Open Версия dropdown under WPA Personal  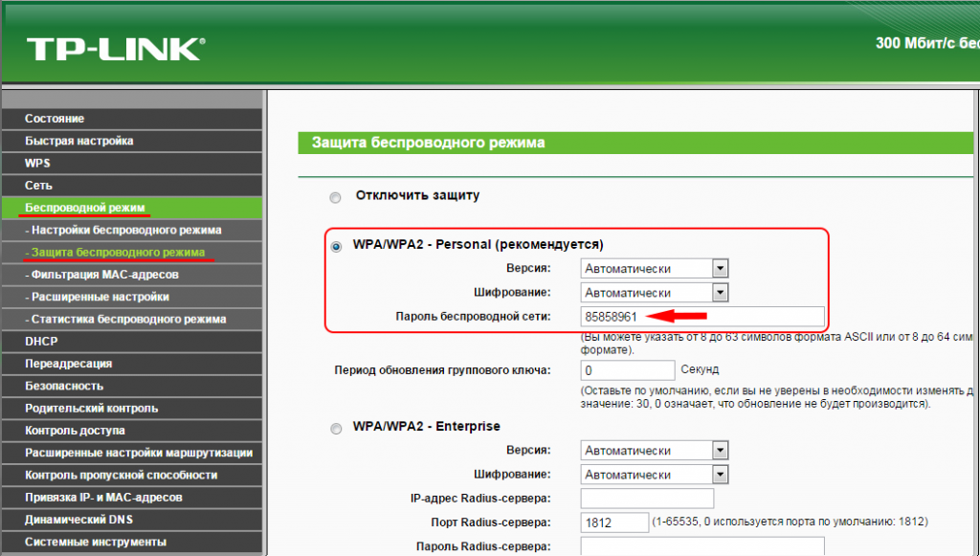coord(655,269)
